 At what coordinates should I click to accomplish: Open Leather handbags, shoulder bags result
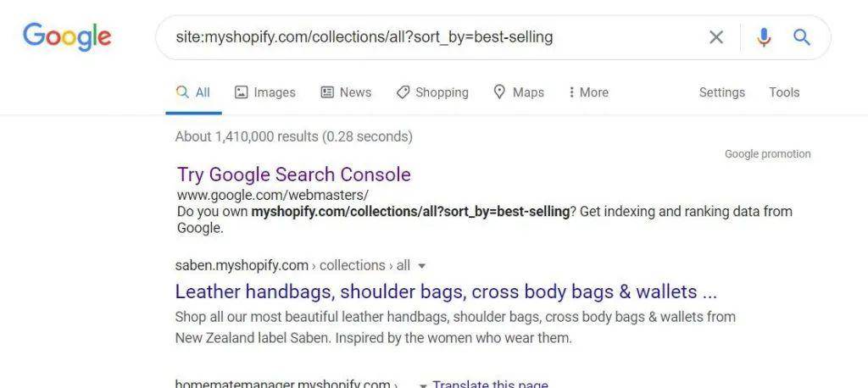click(x=446, y=291)
